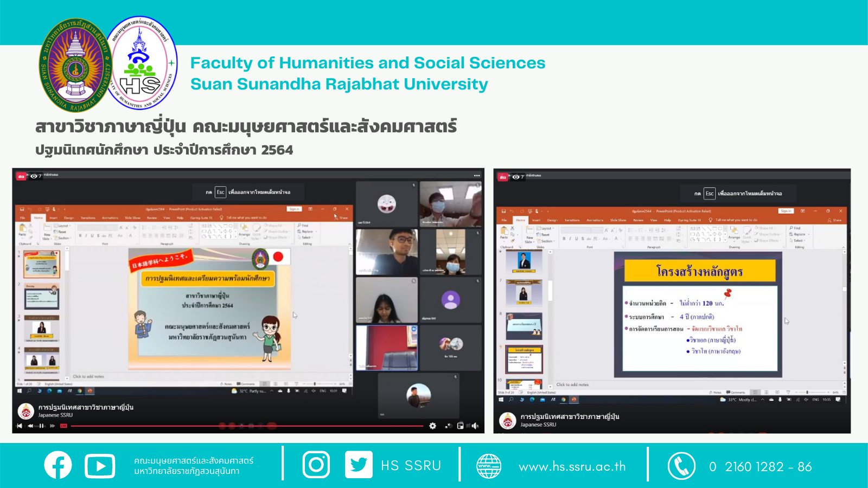Screen dimensions: 868x488
Task: Switch to Design tab above the welcome slide
Action: pos(69,218)
